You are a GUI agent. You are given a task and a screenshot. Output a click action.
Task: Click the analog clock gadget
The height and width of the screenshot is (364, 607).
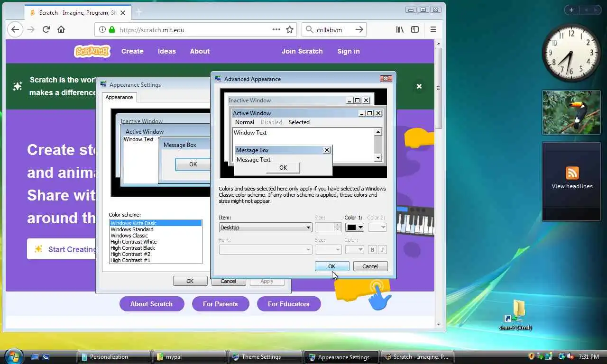click(571, 52)
